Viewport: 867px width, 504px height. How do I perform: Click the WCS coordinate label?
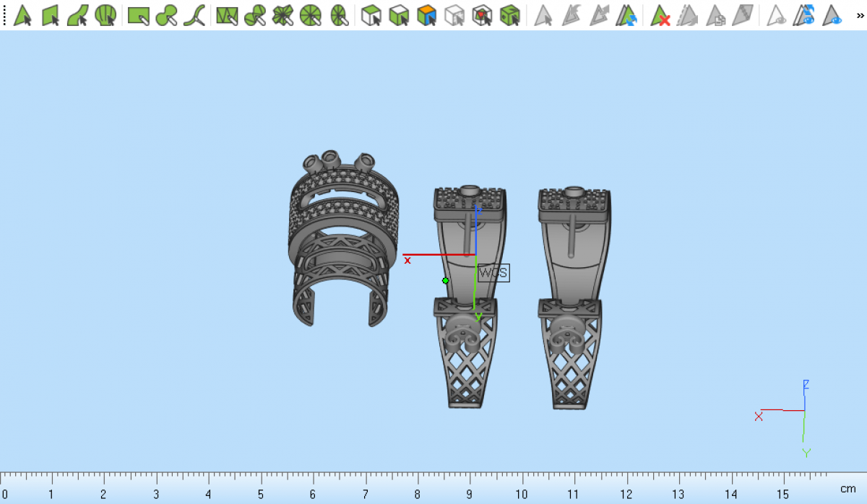(493, 273)
